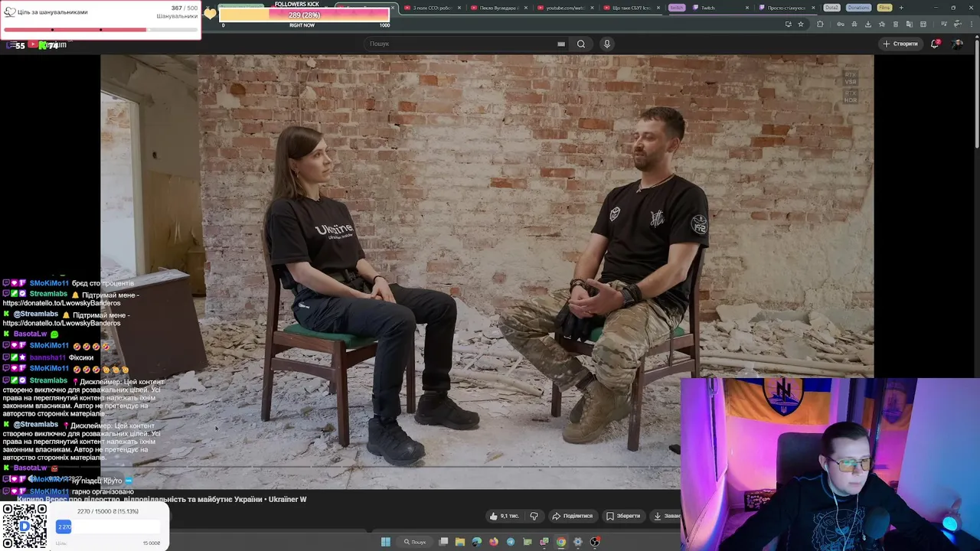Open Task View on taskbar
The height and width of the screenshot is (551, 980).
[x=443, y=542]
